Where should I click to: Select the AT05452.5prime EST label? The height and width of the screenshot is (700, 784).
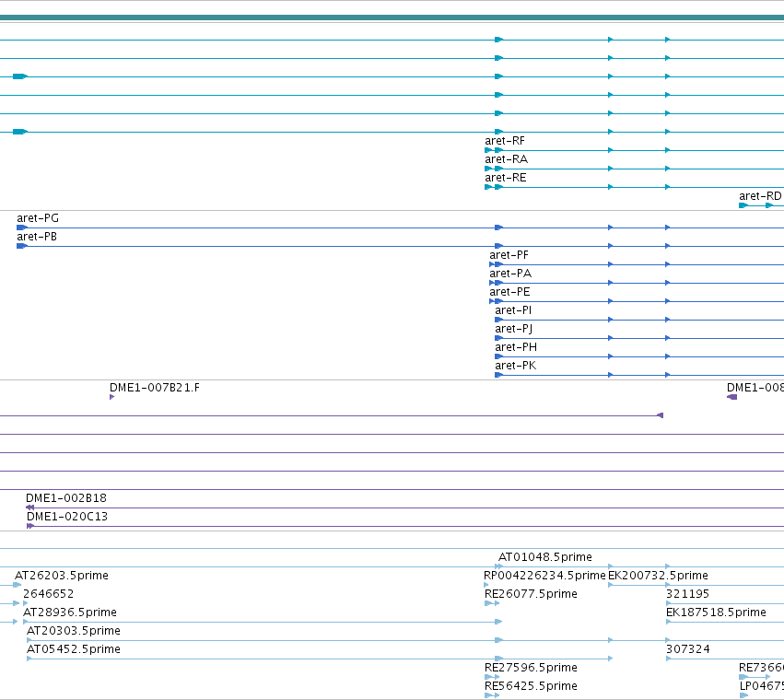coord(74,649)
